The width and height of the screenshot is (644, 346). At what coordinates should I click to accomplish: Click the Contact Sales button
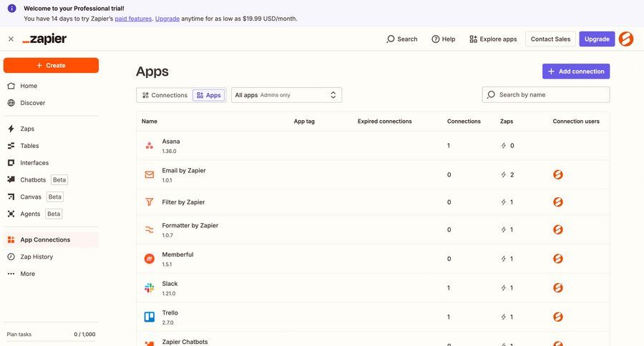coord(550,39)
